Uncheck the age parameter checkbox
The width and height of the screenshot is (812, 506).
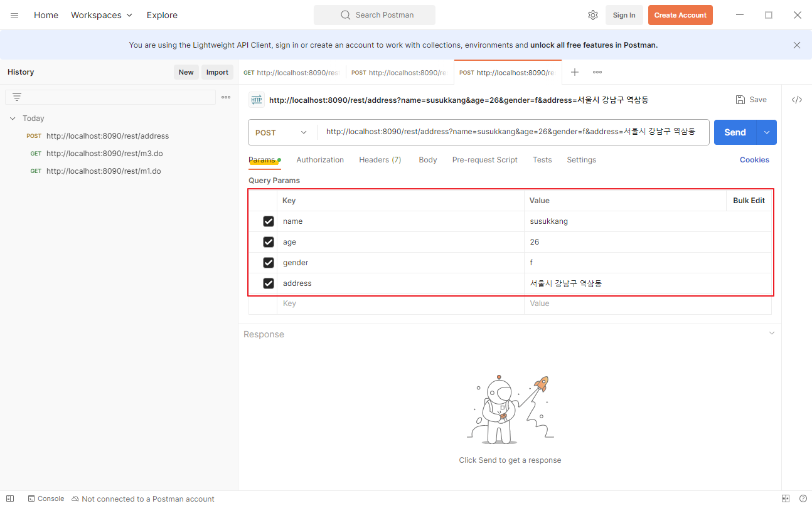click(269, 242)
